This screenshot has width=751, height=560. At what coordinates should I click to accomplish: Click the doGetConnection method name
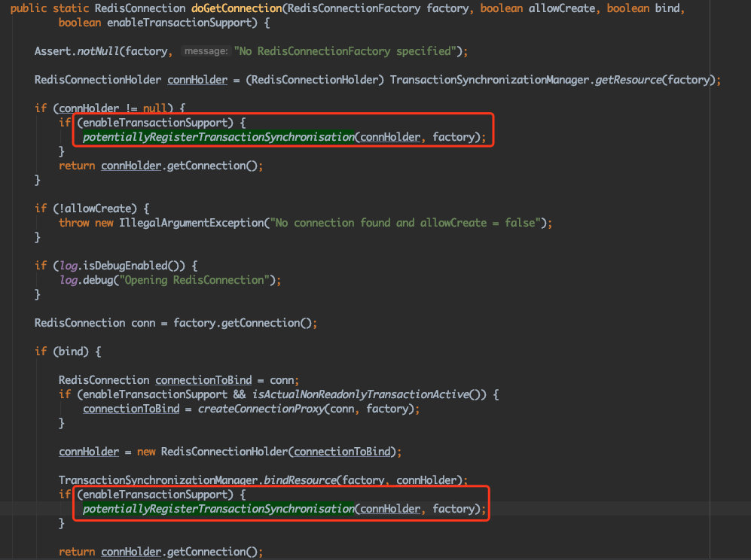(237, 8)
